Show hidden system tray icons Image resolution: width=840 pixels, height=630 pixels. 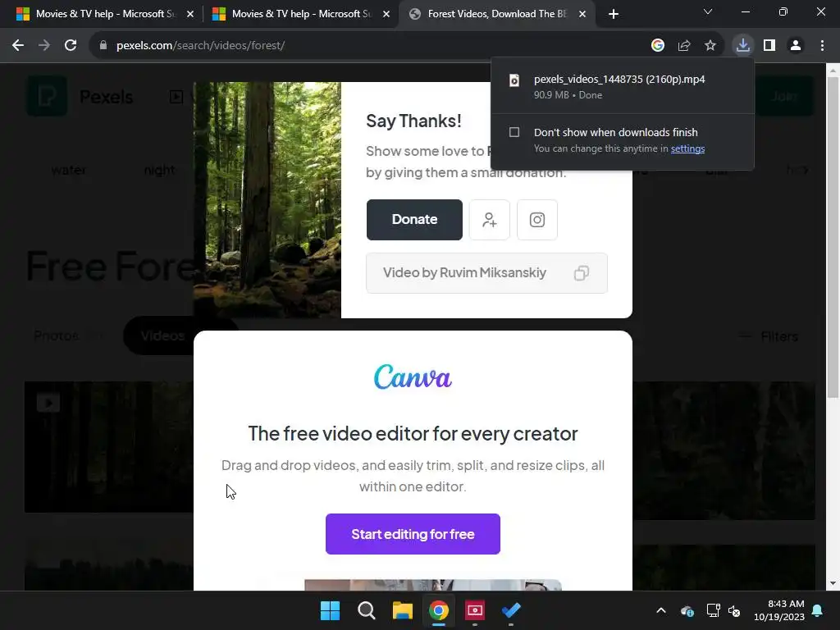[661, 610]
